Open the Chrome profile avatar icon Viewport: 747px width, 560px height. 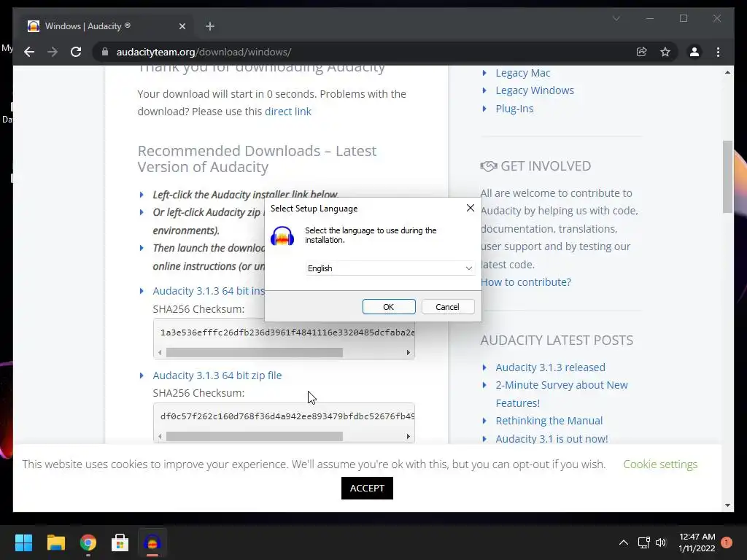tap(694, 52)
